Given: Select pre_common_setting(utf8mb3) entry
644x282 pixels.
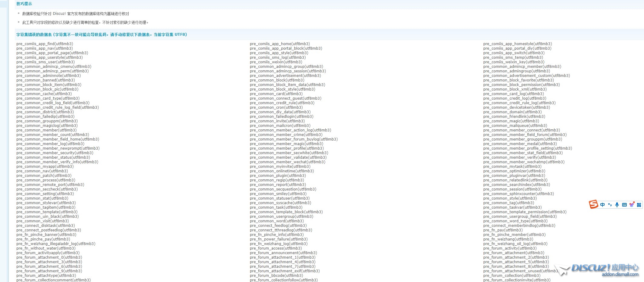Looking at the screenshot, I should click(45, 194).
